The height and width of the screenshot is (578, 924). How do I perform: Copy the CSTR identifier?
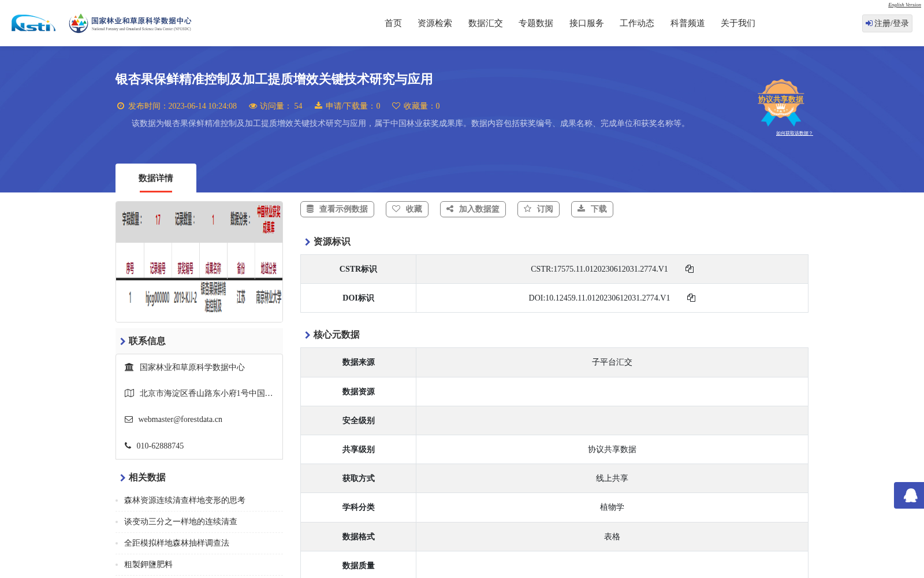pos(690,269)
